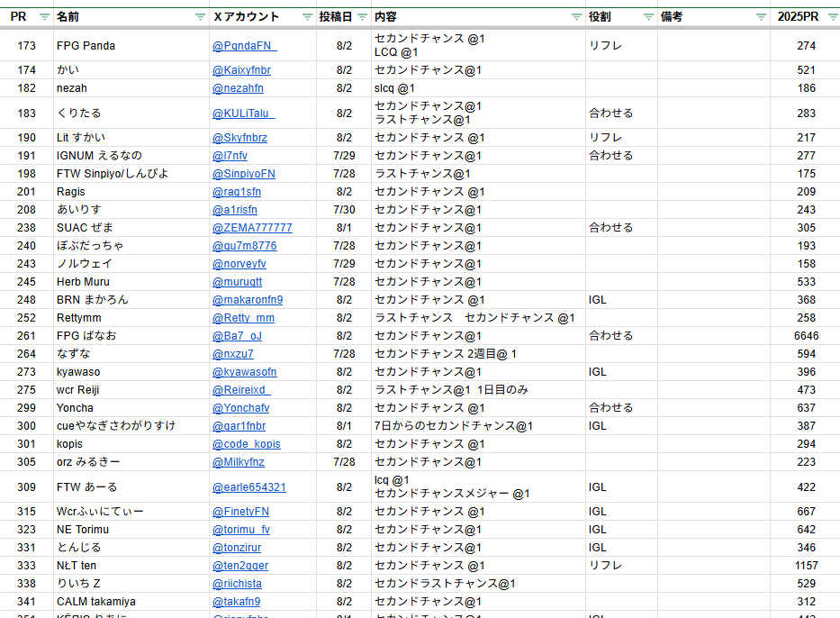Follow the @rag1sfn link

[x=237, y=192]
